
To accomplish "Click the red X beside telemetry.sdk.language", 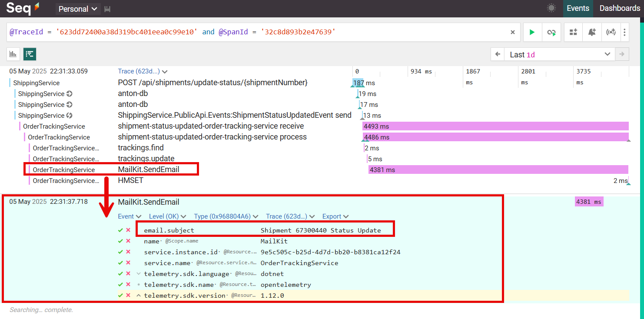I will coord(128,274).
